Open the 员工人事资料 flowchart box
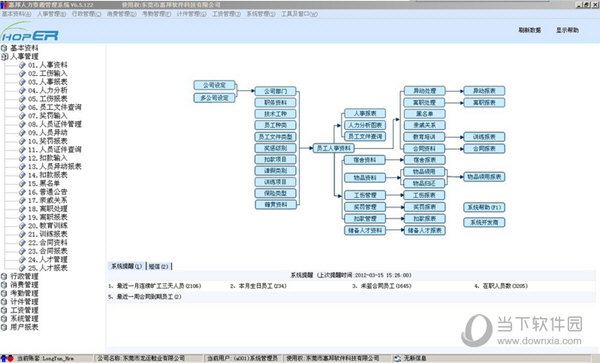The image size is (600, 363). tap(334, 148)
